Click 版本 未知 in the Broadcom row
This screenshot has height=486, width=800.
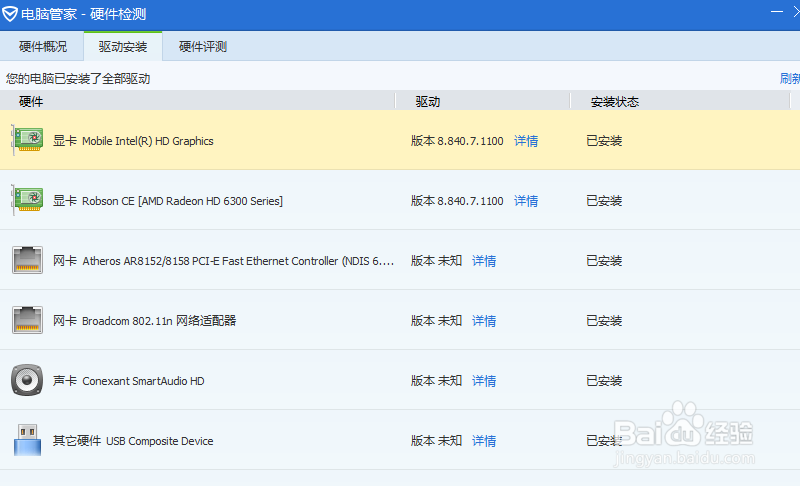click(x=436, y=321)
